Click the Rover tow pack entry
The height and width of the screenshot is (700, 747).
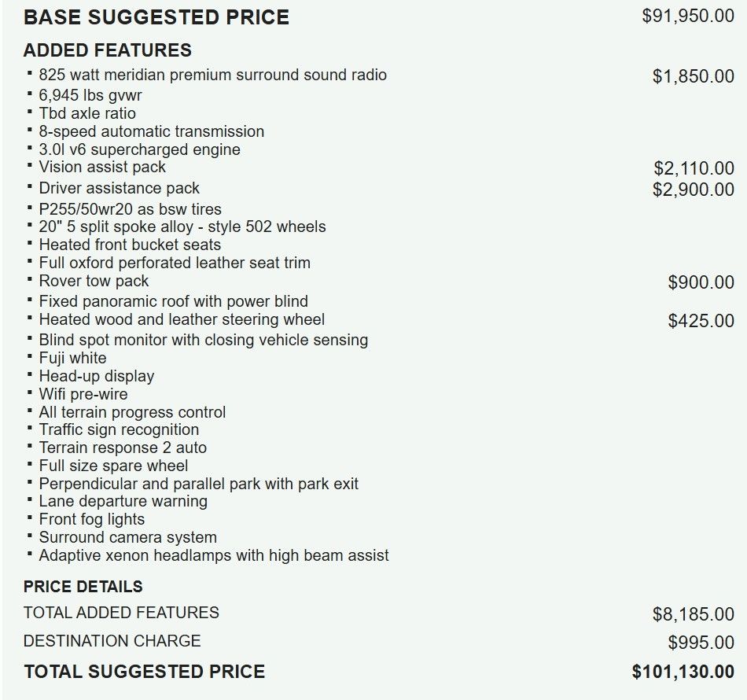click(x=94, y=281)
